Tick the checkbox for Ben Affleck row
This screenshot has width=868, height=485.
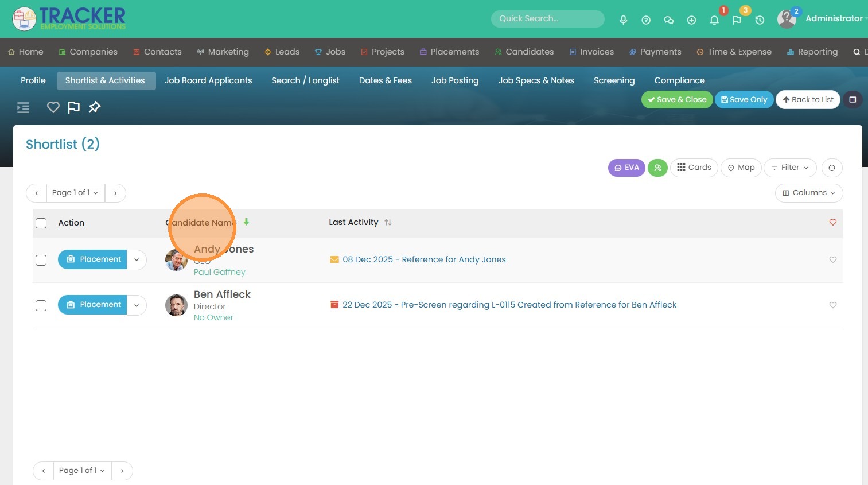[x=41, y=305]
